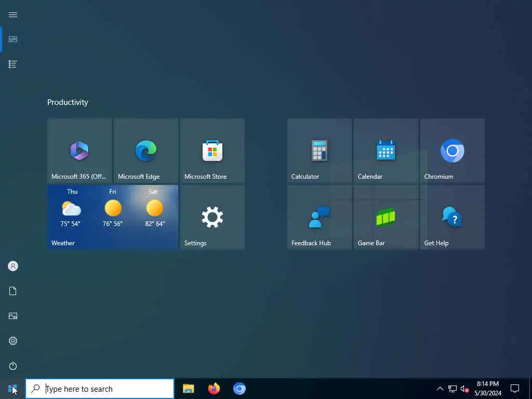Screen dimensions: 532x399
Task: Open the Microsoft 365 (Office) tile
Action: pyautogui.click(x=79, y=151)
